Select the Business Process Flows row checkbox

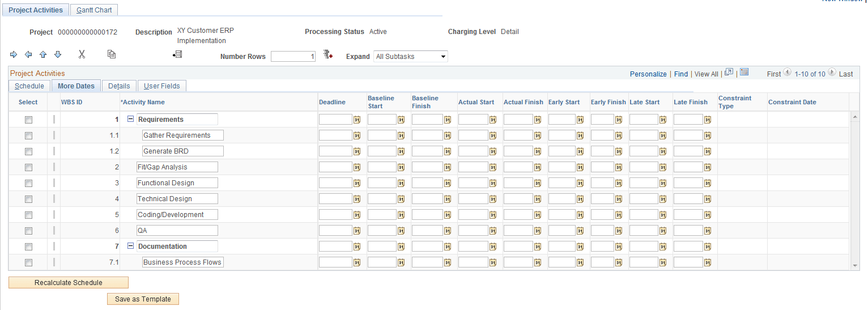click(x=28, y=262)
